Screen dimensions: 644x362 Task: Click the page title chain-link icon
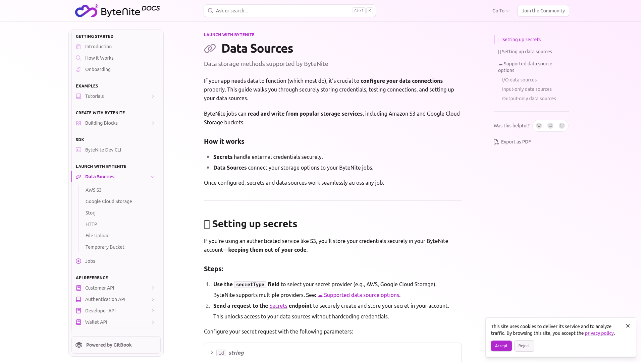coord(210,49)
